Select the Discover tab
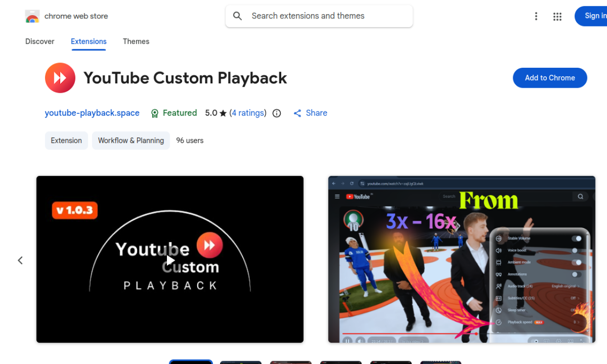 pos(39,41)
